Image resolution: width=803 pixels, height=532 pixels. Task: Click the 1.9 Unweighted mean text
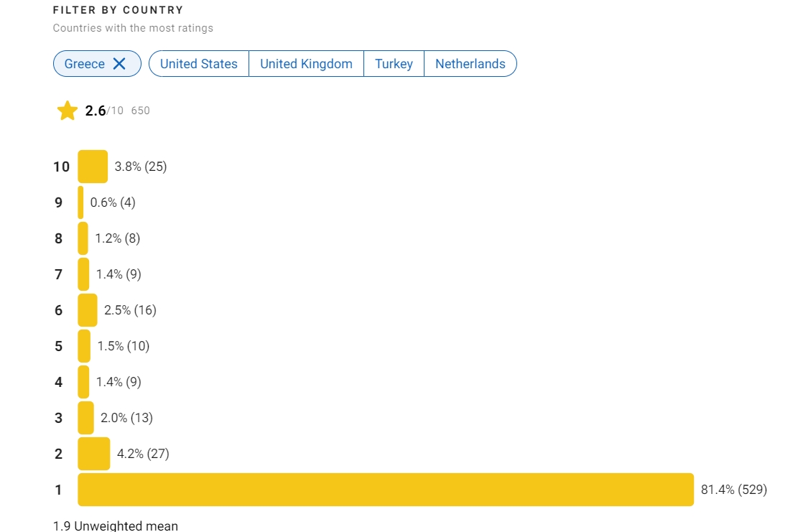click(x=116, y=526)
